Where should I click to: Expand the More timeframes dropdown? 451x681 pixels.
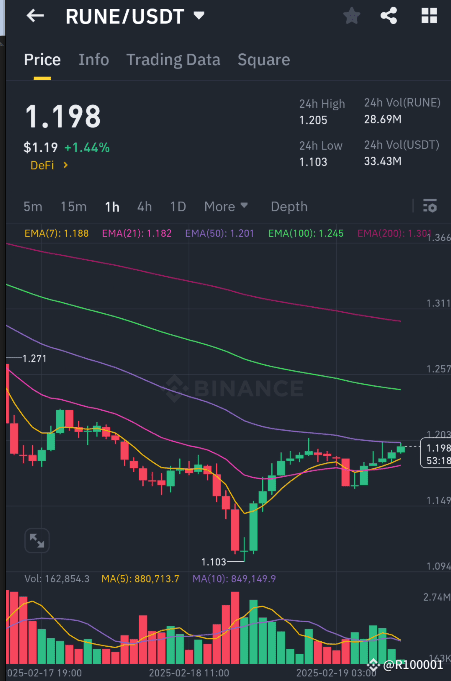pos(226,206)
